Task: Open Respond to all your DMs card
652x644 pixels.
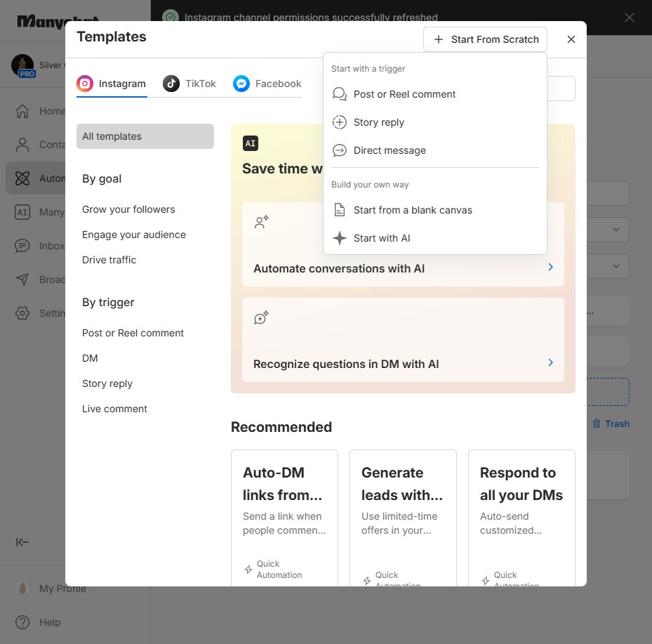Action: point(521,518)
